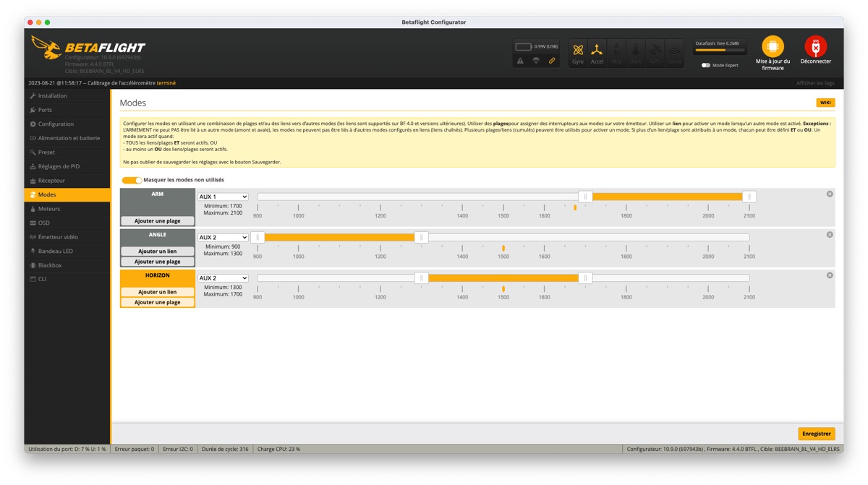Viewport: 868px width, 485px height.
Task: Open Émetteur vidéo tab
Action: [67, 236]
